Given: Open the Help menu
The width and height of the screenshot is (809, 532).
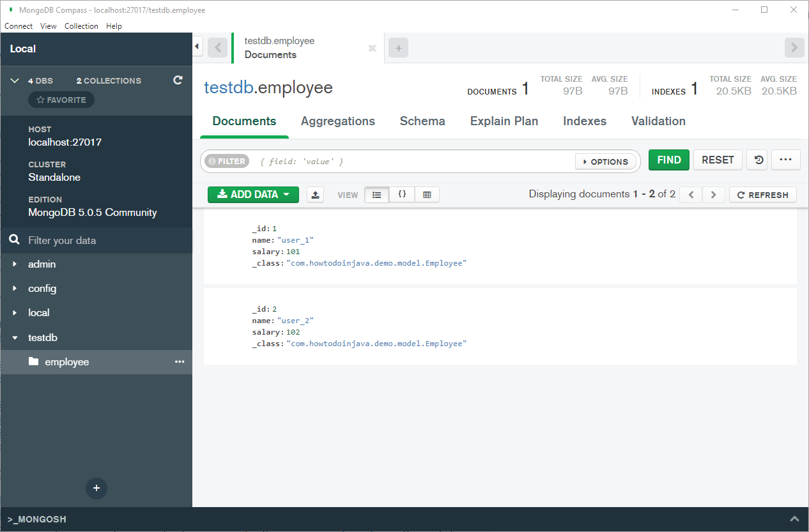Looking at the screenshot, I should 114,26.
